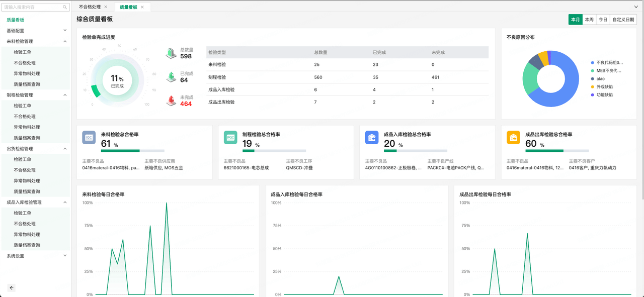Collapse the 来料检验管理 menu section
The height and width of the screenshot is (297, 644).
click(x=35, y=41)
